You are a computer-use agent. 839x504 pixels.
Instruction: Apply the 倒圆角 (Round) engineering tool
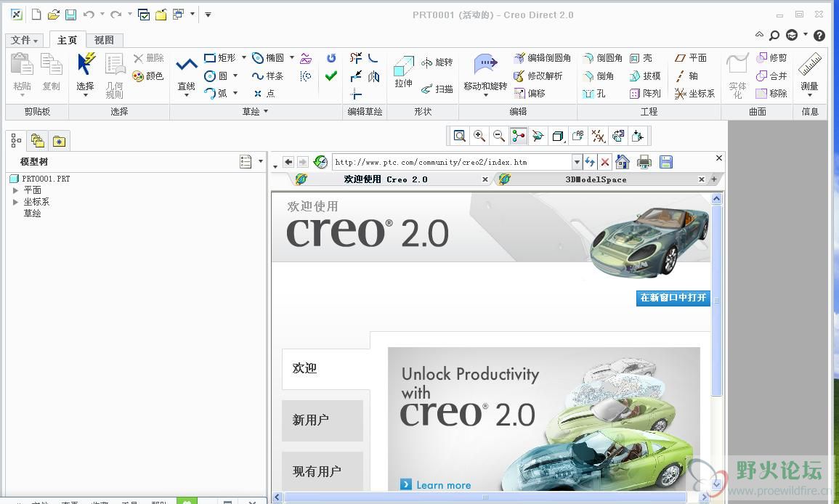[x=602, y=58]
